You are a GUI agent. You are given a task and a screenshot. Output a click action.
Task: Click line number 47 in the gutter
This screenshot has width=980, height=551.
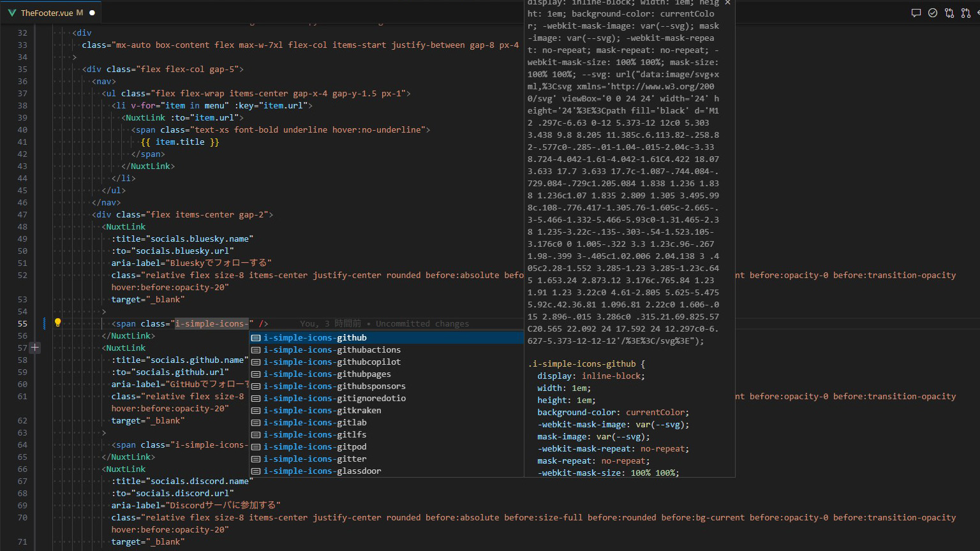point(23,215)
